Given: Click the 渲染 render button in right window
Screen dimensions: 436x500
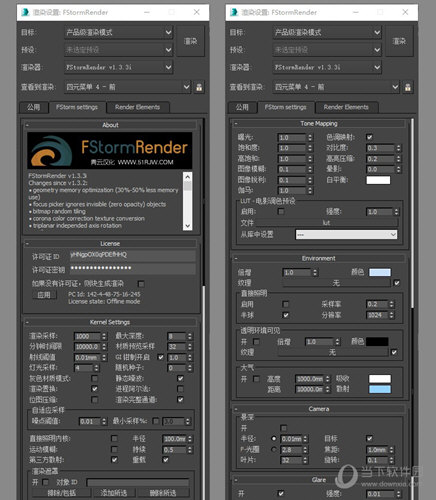Looking at the screenshot, I should tap(399, 41).
